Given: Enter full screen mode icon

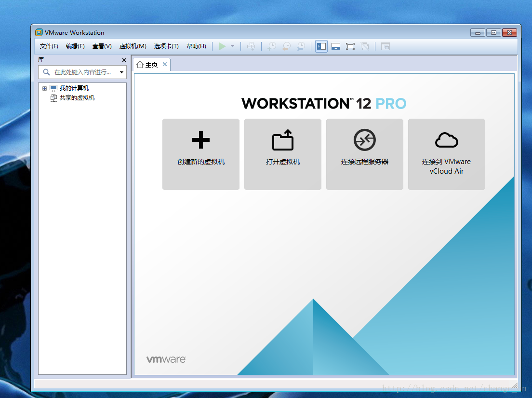Looking at the screenshot, I should (350, 46).
